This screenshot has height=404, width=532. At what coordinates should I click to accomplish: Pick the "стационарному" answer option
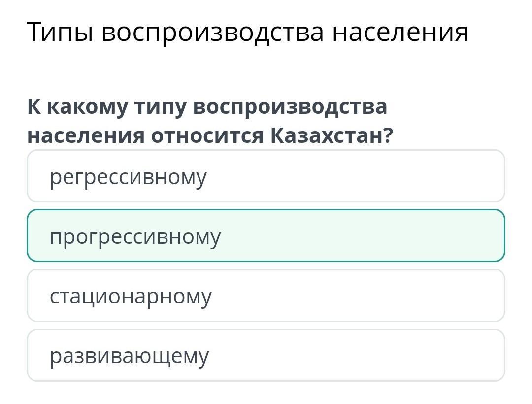[266, 296]
